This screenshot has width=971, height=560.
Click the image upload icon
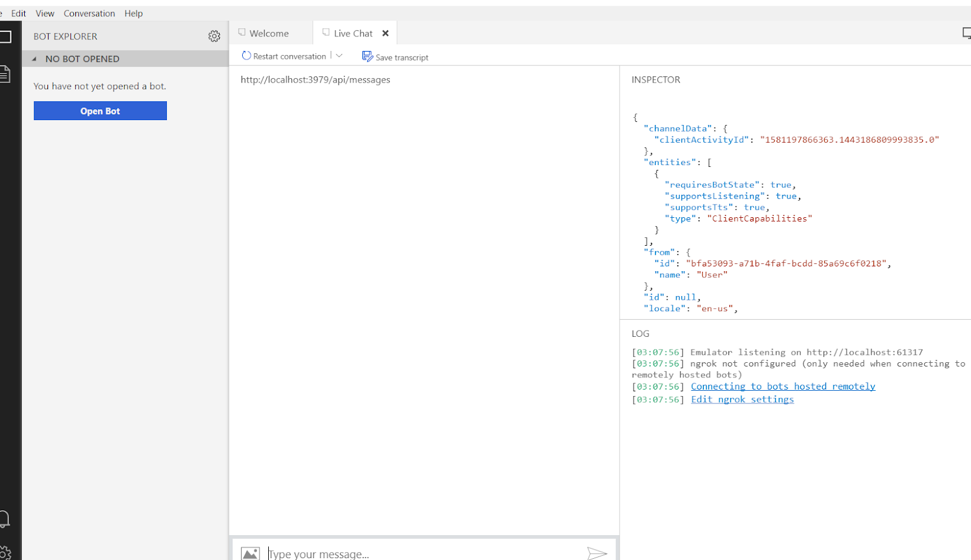coord(250,553)
